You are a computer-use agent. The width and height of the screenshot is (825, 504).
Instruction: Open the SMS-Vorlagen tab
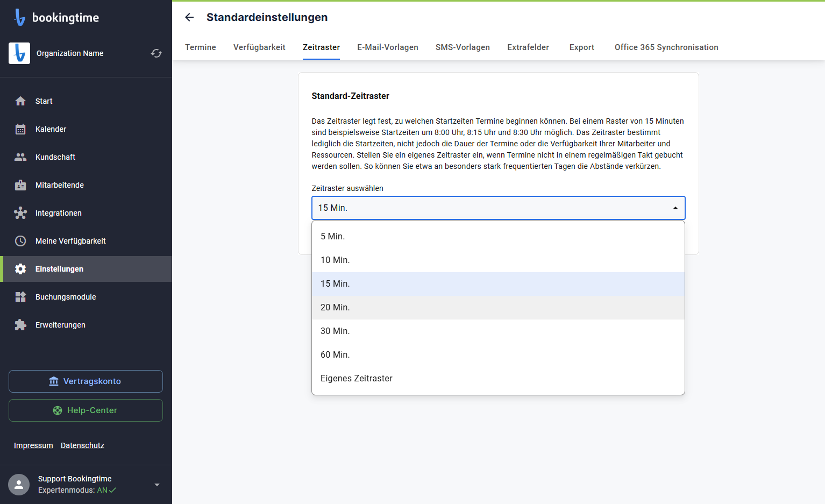(x=463, y=47)
